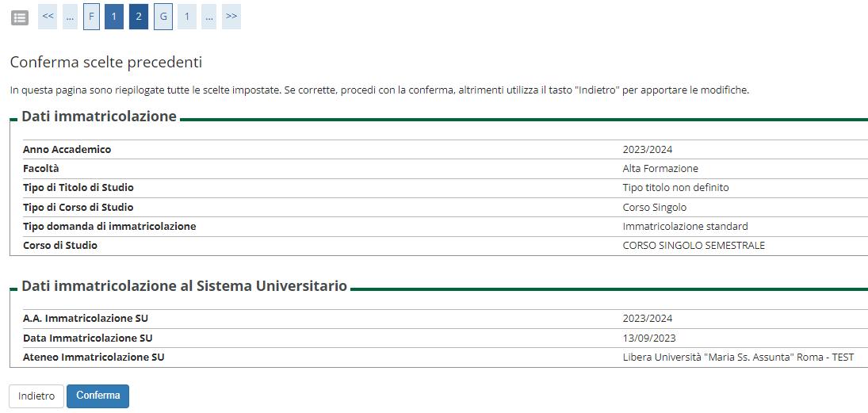Click the 'Libera Università Maria Ss. Assunta' value
This screenshot has width=868, height=413.
[x=738, y=358]
